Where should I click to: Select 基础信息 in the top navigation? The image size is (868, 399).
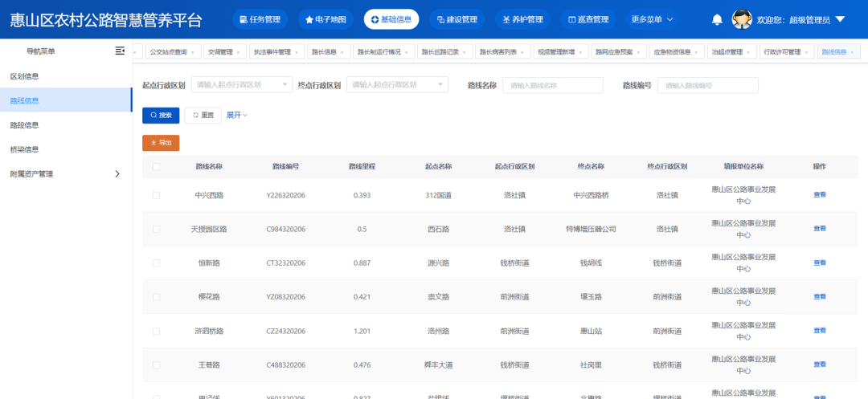(391, 19)
